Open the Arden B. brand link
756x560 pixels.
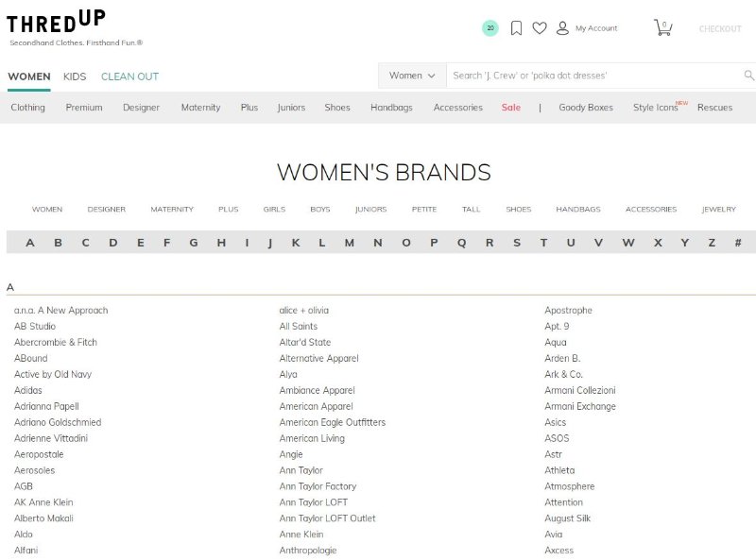click(x=562, y=358)
